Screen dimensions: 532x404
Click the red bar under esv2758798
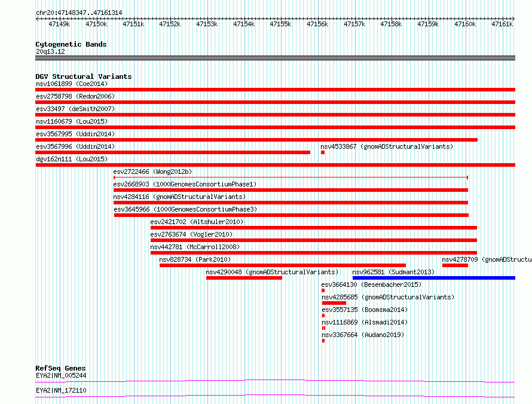coord(275,102)
